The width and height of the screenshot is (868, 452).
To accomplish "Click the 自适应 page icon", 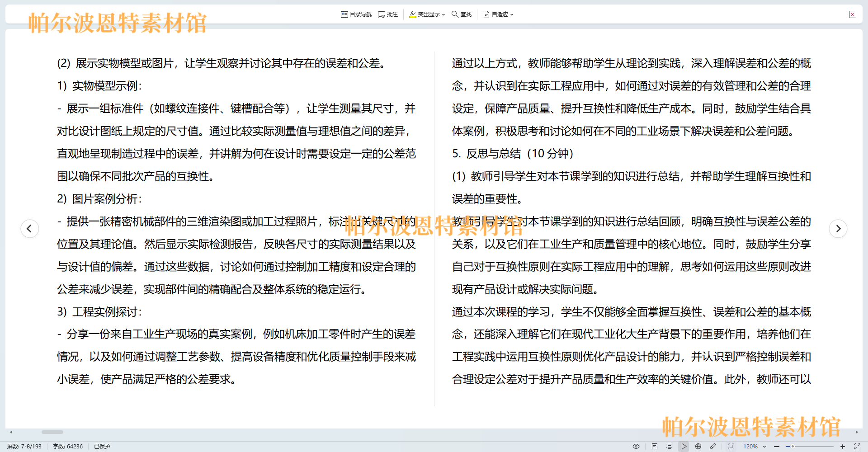I will (x=486, y=14).
